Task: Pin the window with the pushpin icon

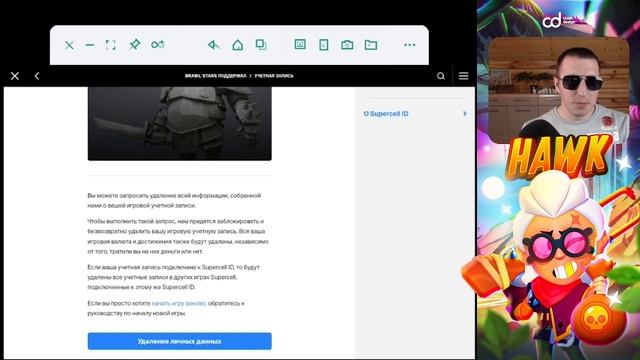Action: (x=134, y=44)
